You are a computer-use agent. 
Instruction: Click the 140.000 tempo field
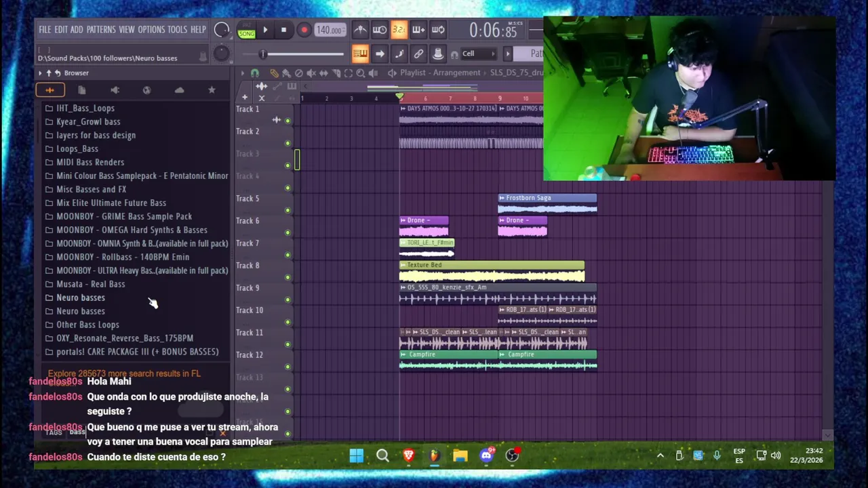[329, 30]
